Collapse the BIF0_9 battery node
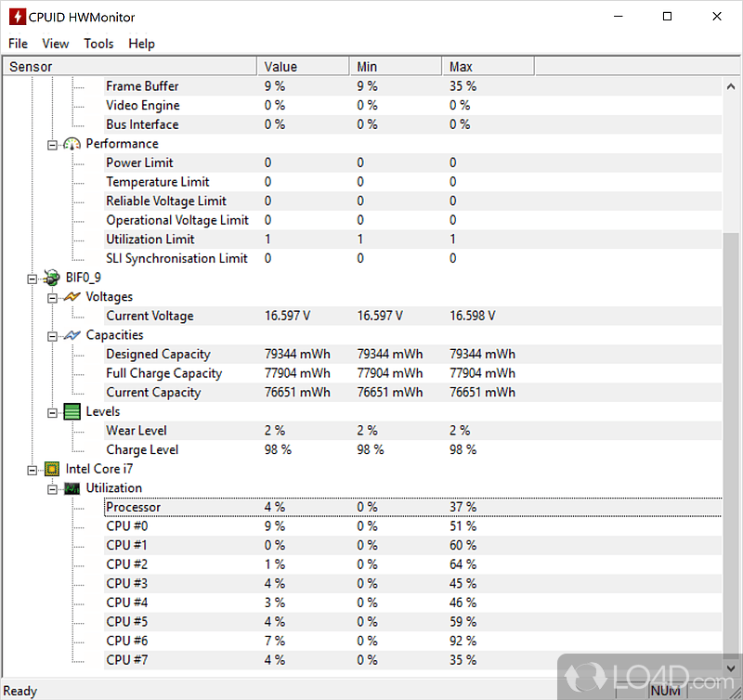Viewport: 743px width, 700px height. coord(32,279)
